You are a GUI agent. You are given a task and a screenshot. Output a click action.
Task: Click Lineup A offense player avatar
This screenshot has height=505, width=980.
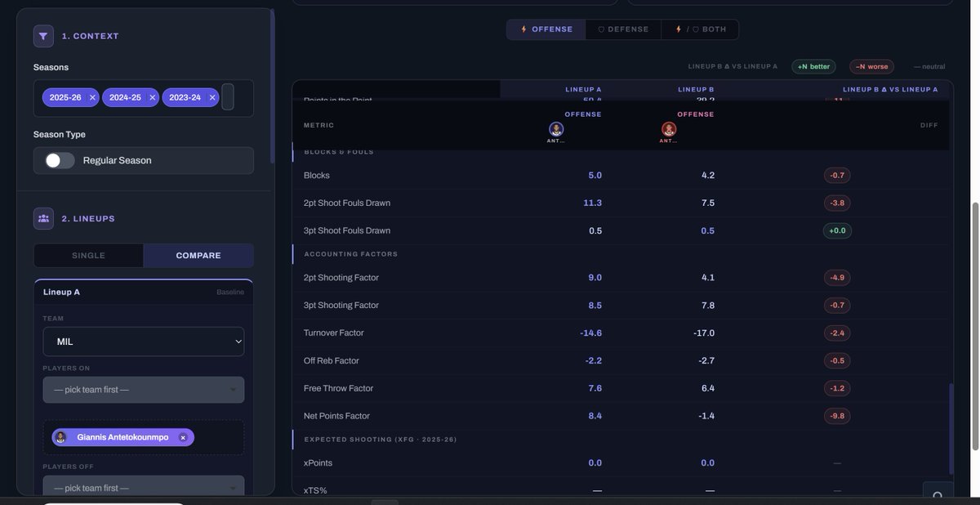(x=556, y=129)
